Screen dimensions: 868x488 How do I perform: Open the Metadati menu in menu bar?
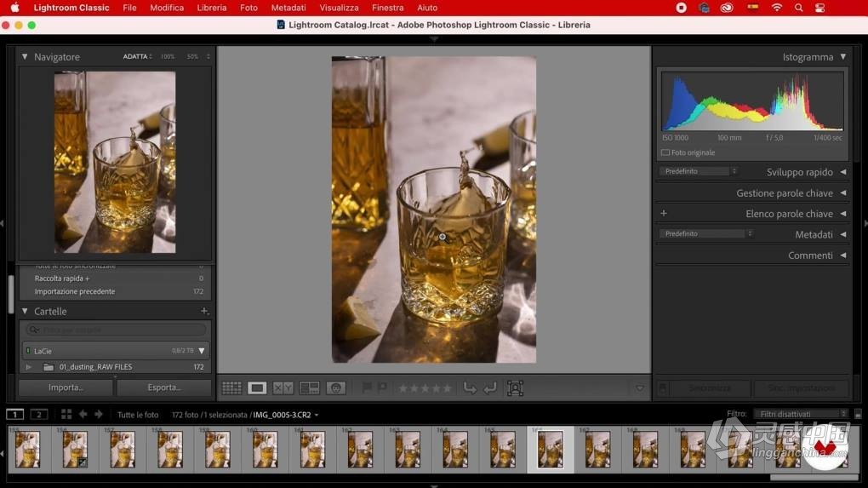(x=288, y=8)
